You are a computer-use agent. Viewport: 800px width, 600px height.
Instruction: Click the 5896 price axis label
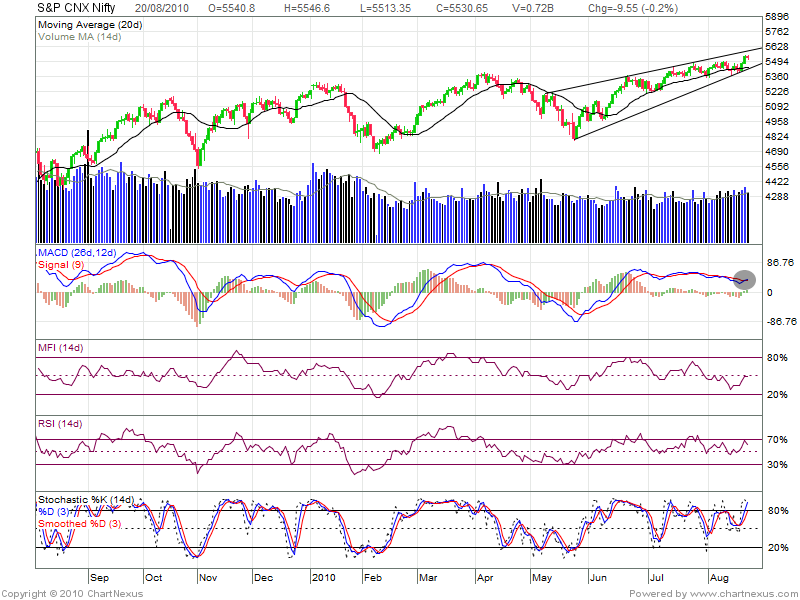tap(777, 17)
